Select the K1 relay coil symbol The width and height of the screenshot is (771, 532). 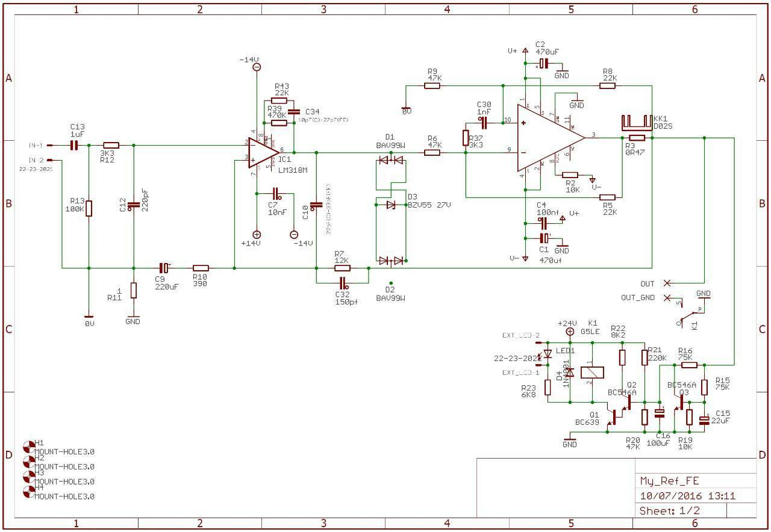[591, 371]
